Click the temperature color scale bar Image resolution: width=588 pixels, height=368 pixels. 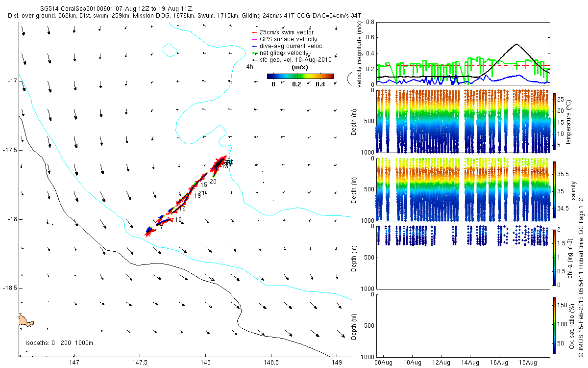pyautogui.click(x=554, y=121)
